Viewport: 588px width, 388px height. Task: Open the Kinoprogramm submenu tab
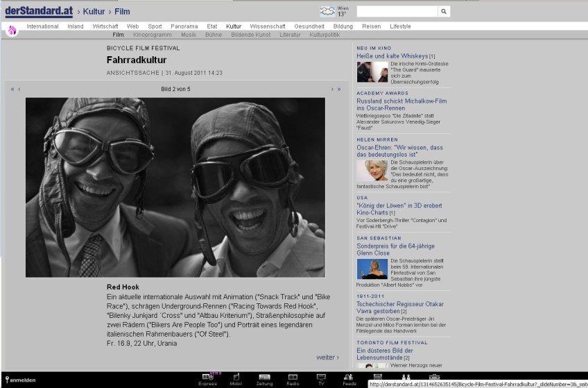click(x=152, y=34)
